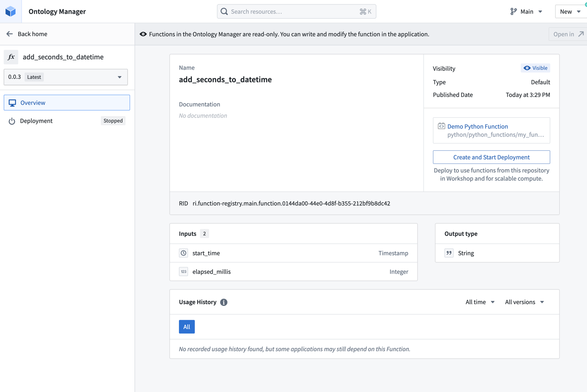Click the Inputs count badge 2

pyautogui.click(x=204, y=234)
